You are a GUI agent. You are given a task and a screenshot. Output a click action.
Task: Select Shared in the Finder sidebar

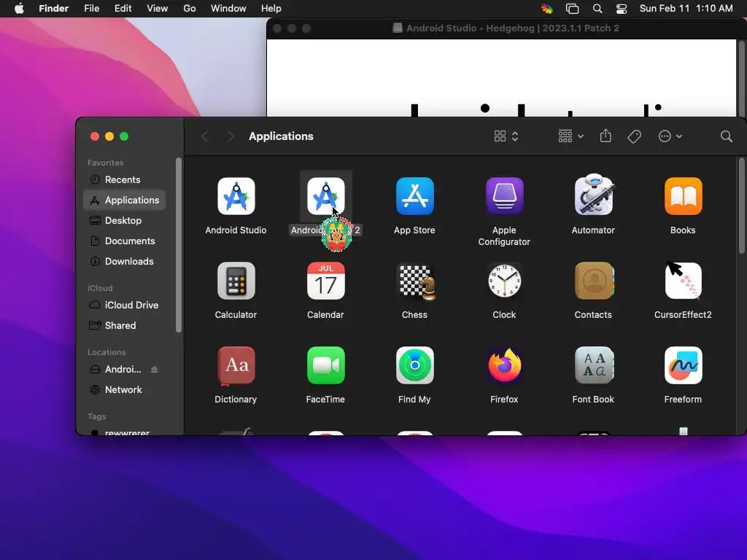(x=125, y=326)
